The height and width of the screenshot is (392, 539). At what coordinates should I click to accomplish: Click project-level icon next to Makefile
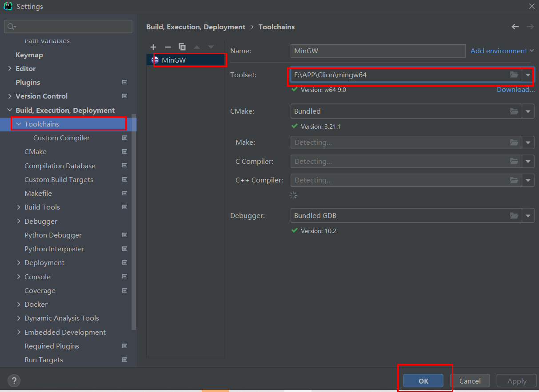(x=125, y=193)
